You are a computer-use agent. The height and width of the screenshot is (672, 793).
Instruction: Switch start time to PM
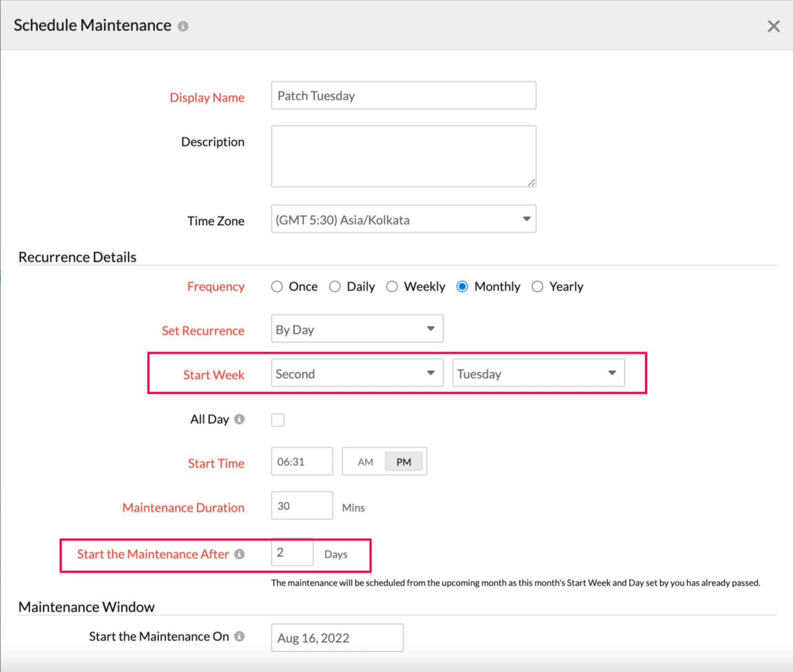pyautogui.click(x=403, y=462)
